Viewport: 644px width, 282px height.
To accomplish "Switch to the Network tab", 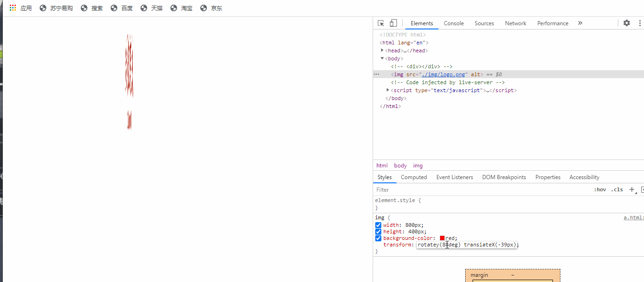I will pyautogui.click(x=516, y=23).
